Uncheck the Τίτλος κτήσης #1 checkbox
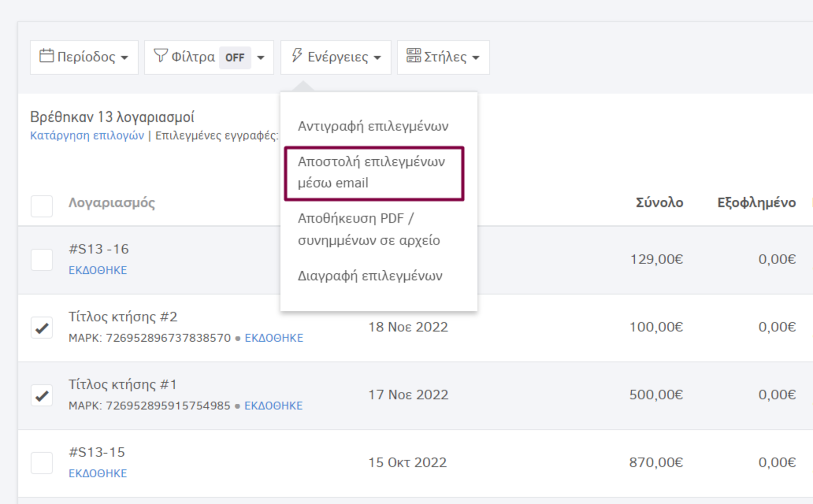This screenshot has width=813, height=504. coord(42,396)
